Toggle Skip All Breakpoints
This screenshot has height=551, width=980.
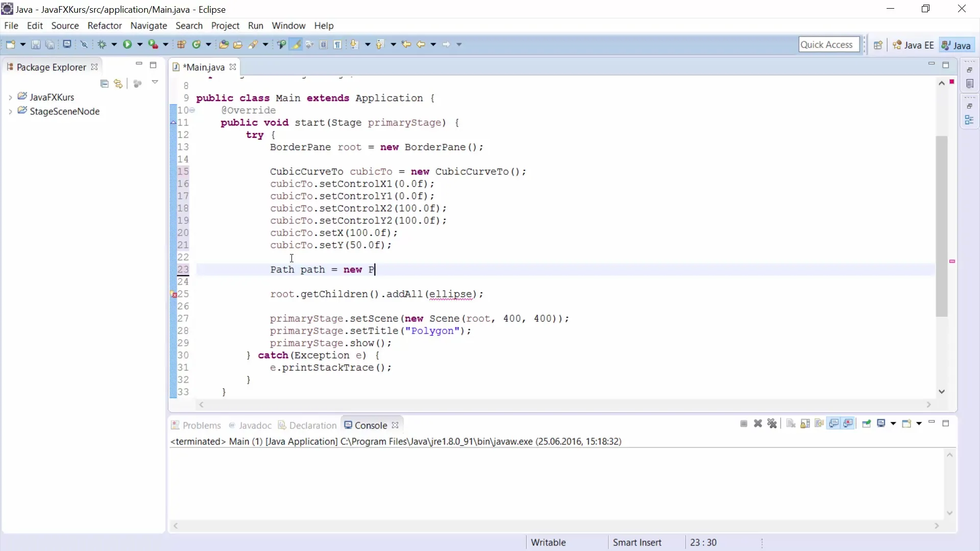click(84, 44)
